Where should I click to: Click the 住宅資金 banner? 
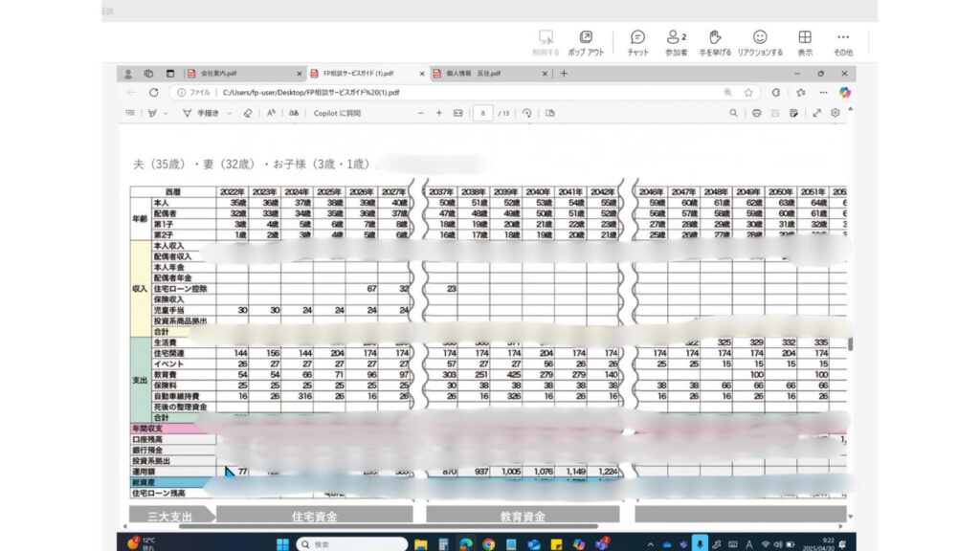pos(314,516)
